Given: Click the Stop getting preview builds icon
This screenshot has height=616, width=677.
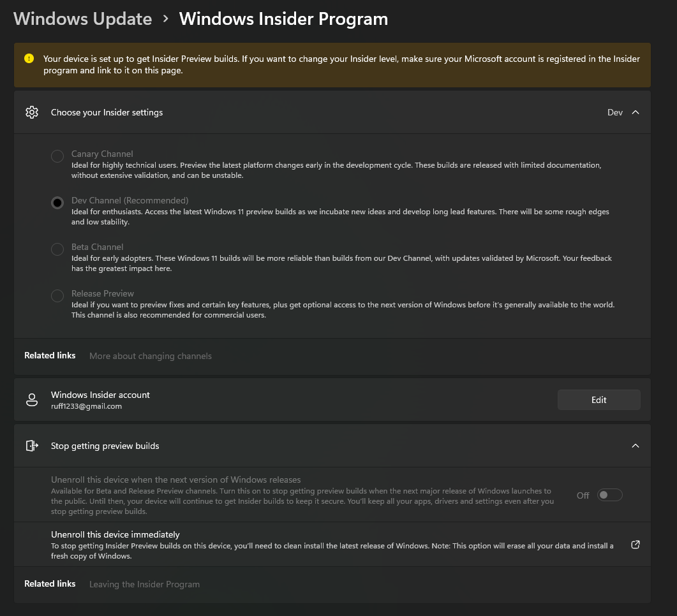Looking at the screenshot, I should pyautogui.click(x=32, y=446).
